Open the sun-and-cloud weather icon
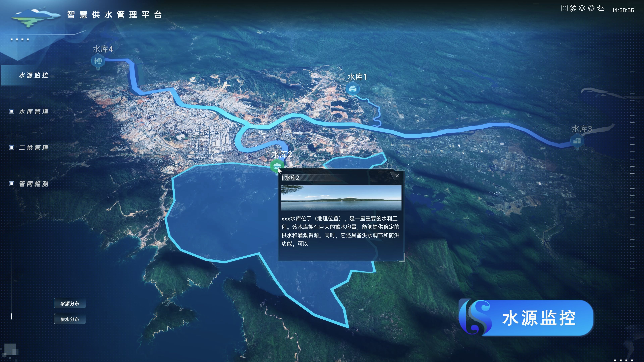Image resolution: width=644 pixels, height=362 pixels. click(601, 8)
